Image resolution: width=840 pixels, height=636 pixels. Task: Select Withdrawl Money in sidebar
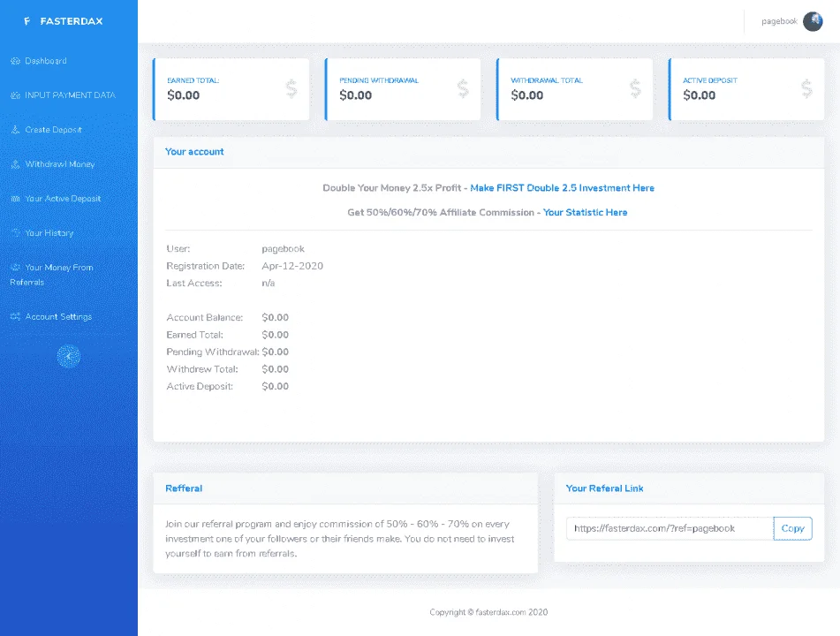click(x=60, y=164)
